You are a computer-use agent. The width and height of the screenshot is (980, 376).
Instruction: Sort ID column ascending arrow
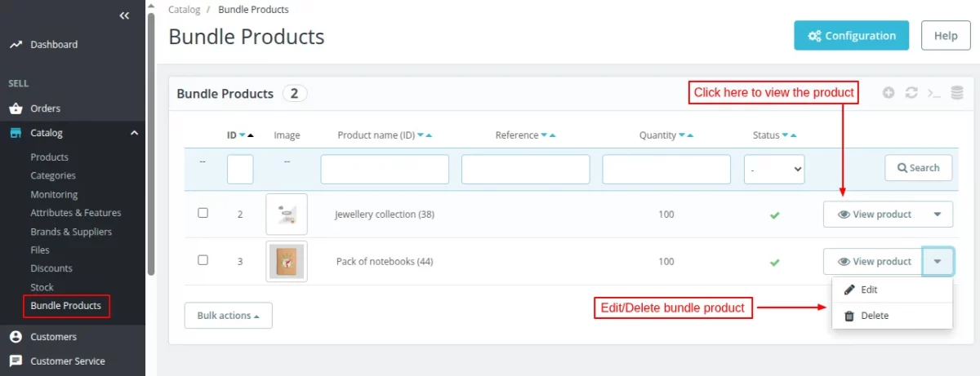[251, 135]
